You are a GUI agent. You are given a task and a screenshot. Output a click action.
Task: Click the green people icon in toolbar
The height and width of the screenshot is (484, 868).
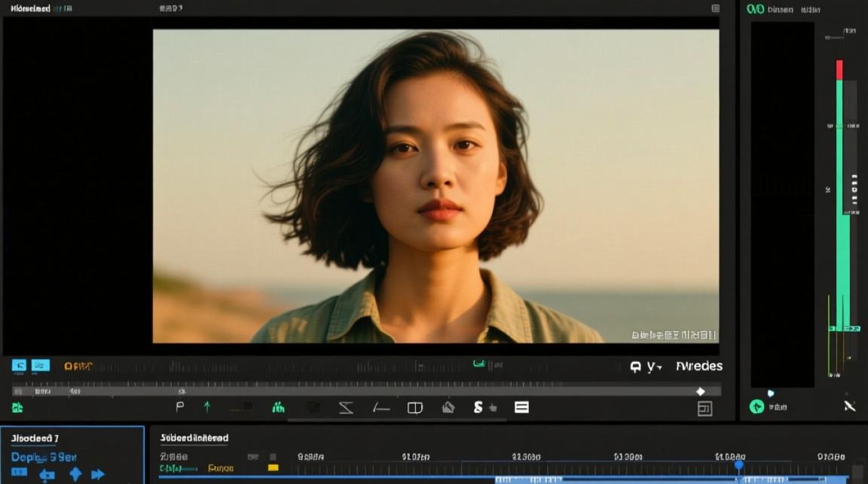coord(278,407)
